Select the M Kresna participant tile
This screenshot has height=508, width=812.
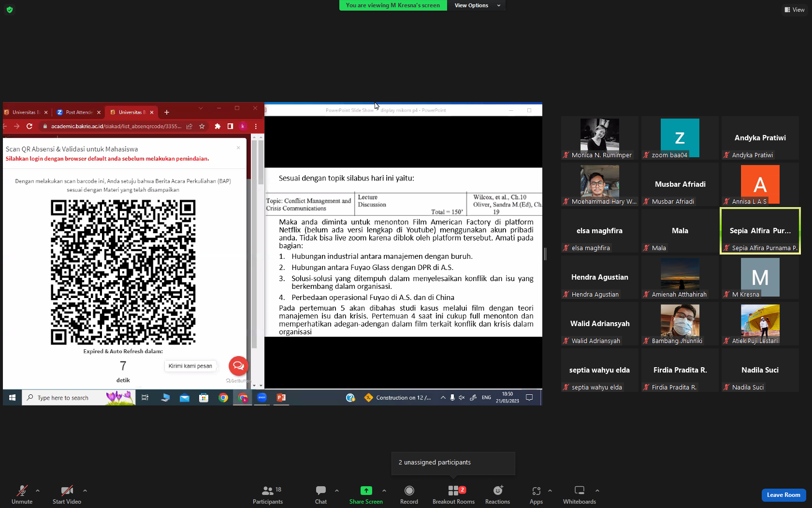(x=760, y=277)
